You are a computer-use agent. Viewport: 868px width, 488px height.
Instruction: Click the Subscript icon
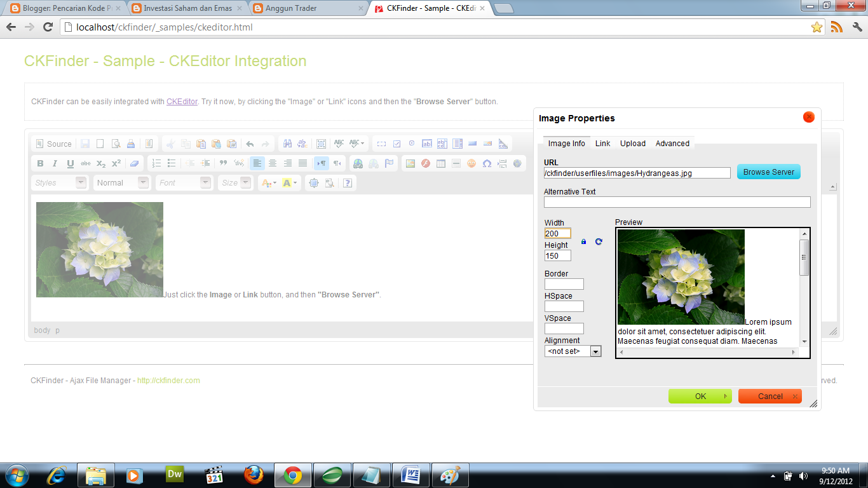point(101,163)
